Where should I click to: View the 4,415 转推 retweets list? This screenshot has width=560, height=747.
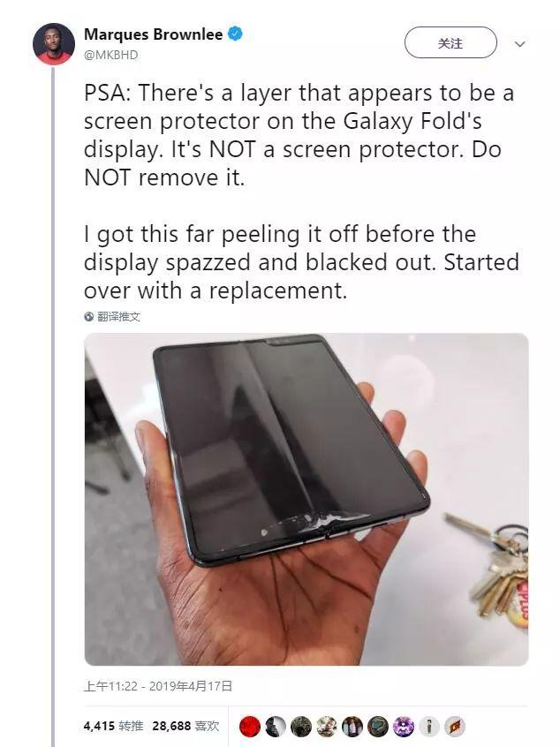[113, 726]
